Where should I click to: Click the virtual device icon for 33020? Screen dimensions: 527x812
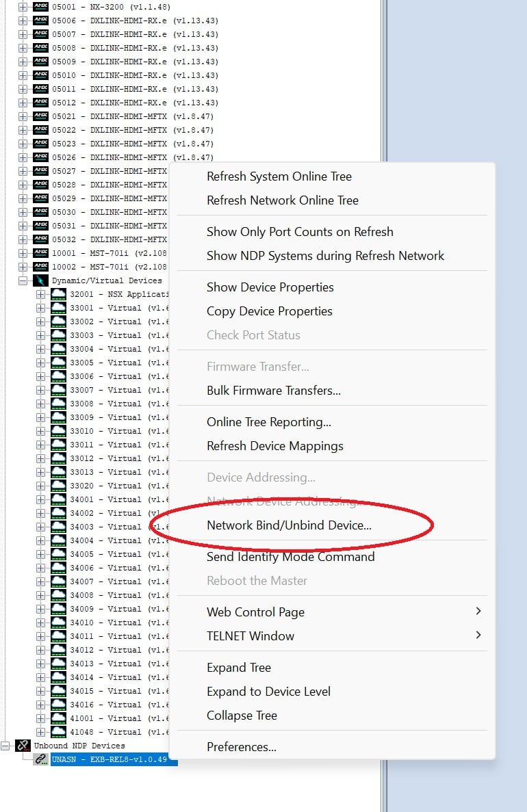[x=59, y=486]
